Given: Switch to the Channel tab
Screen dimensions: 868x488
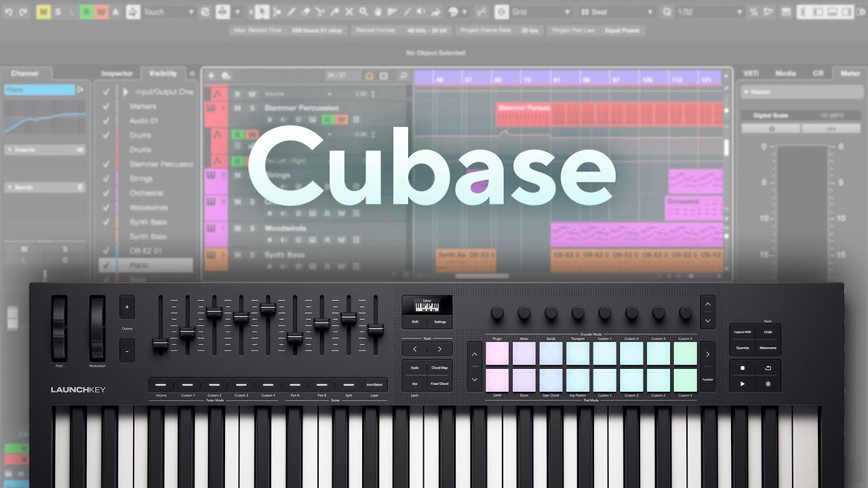Looking at the screenshot, I should coord(24,73).
